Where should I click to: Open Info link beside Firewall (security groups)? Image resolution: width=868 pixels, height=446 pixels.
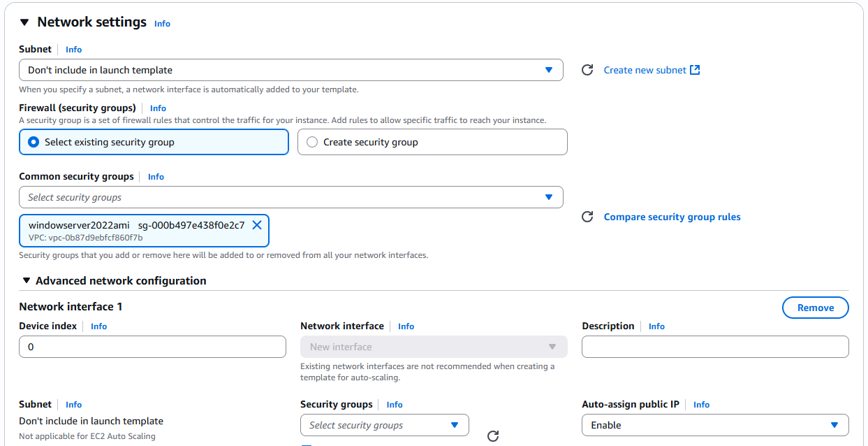click(158, 108)
